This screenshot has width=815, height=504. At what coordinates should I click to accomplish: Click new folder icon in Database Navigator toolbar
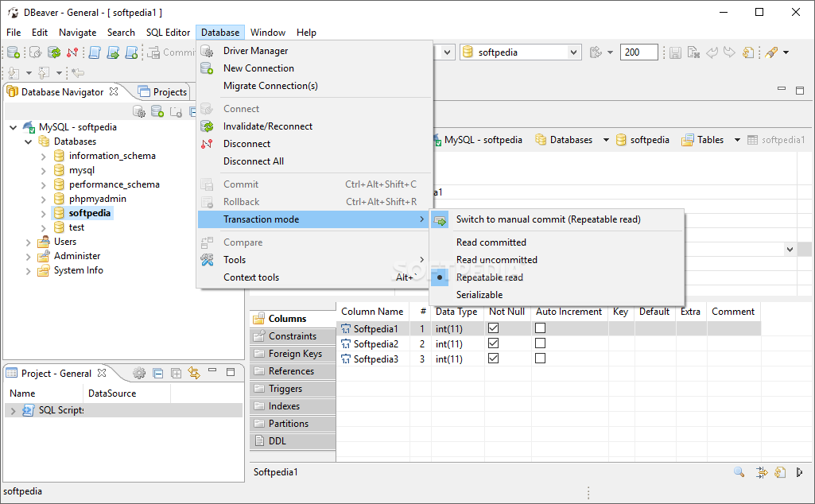[176, 111]
